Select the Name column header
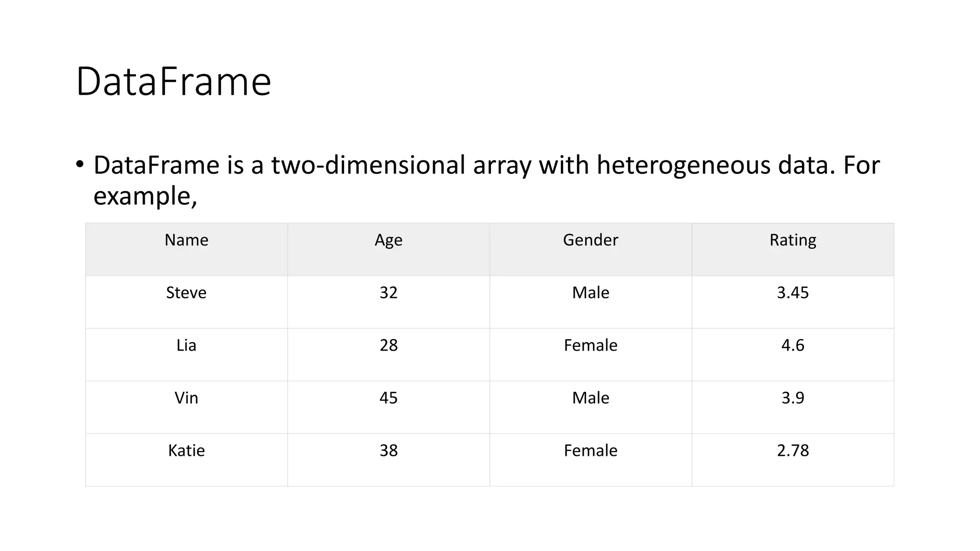The width and height of the screenshot is (980, 551). pyautogui.click(x=186, y=240)
